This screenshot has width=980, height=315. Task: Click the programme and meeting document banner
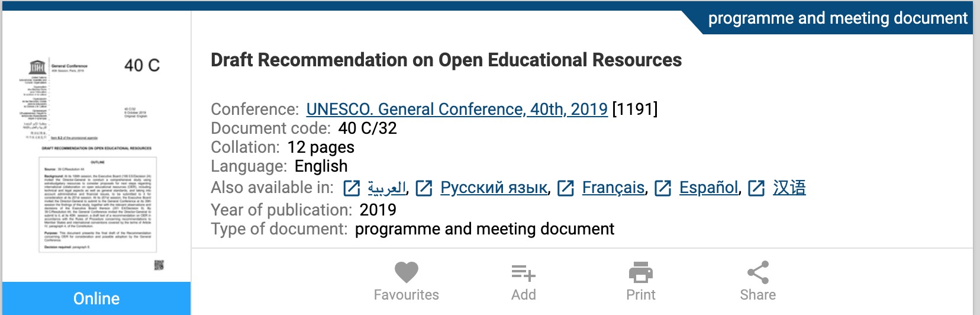837,18
